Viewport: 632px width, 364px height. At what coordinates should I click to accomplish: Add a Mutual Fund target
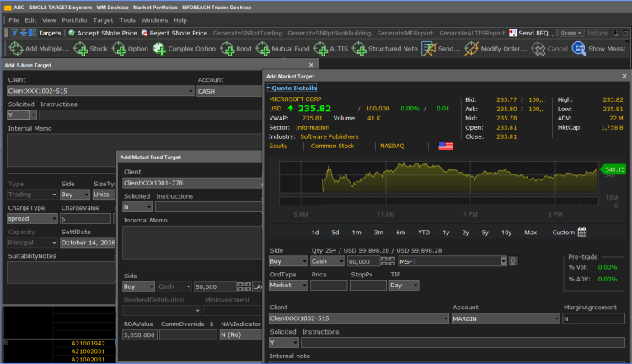(x=263, y=49)
